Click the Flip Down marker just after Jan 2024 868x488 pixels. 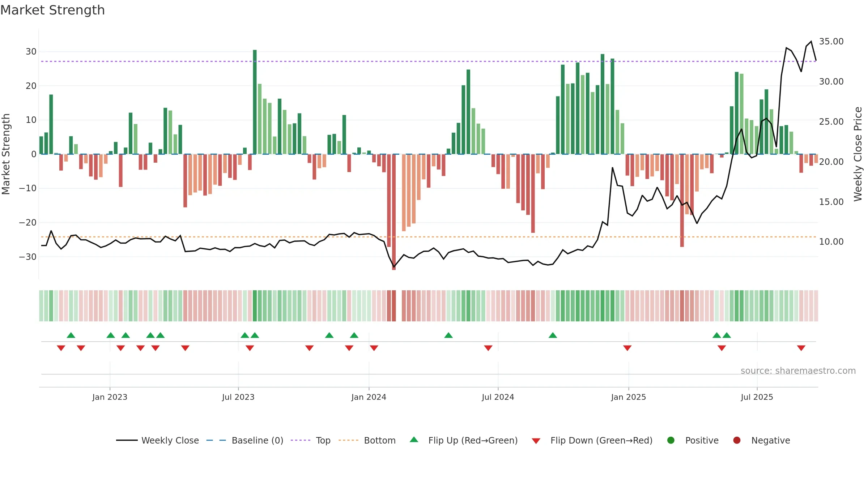(374, 348)
